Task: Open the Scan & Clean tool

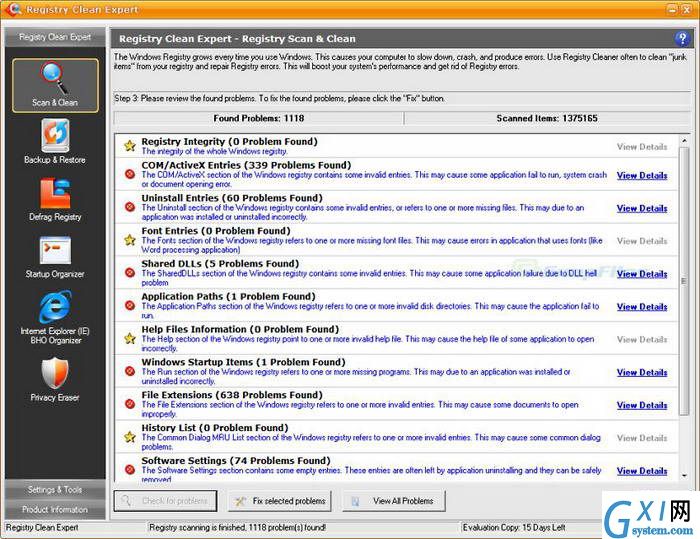Action: coord(55,85)
